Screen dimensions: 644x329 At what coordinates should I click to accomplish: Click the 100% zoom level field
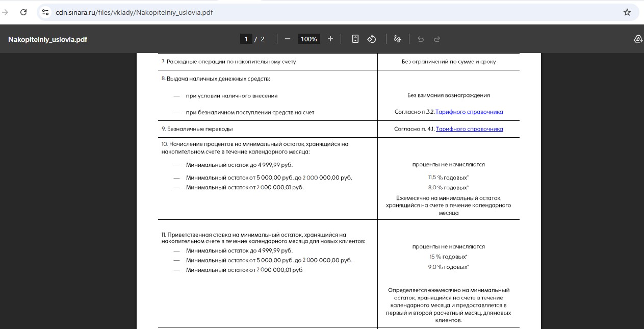click(x=308, y=39)
